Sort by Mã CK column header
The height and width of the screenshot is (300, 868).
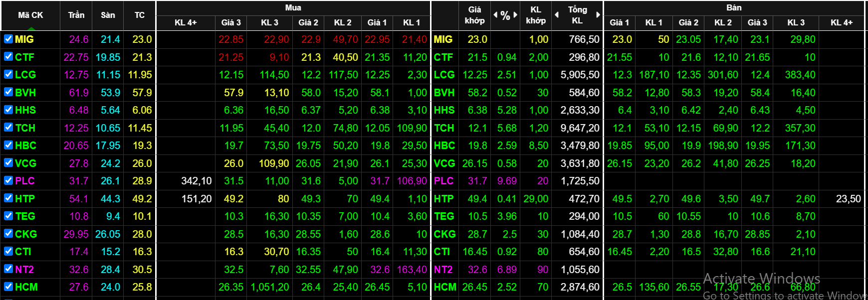coord(30,15)
